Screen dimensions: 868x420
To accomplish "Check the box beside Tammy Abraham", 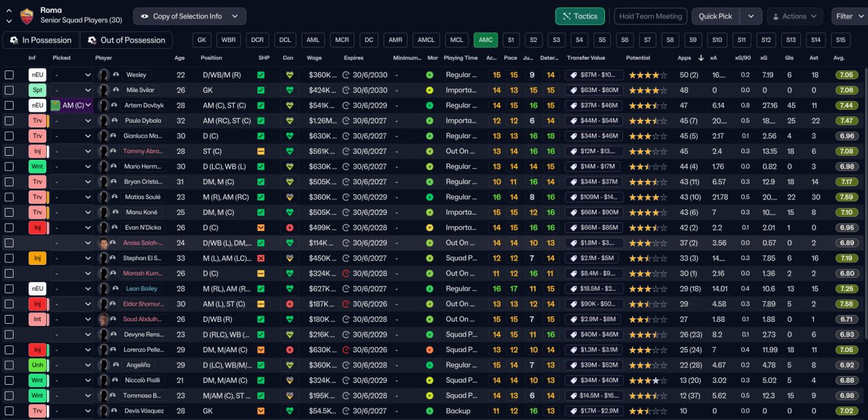I will [x=9, y=151].
